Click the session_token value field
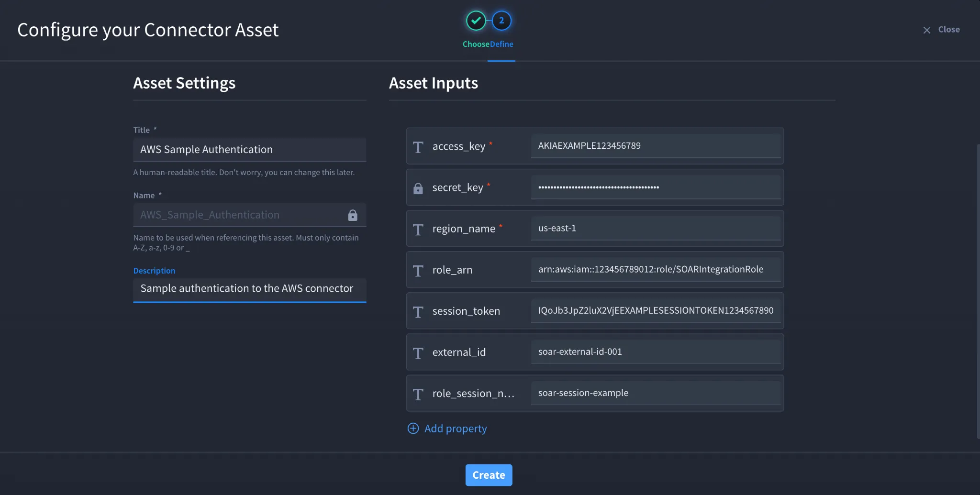This screenshot has width=980, height=495. point(656,310)
